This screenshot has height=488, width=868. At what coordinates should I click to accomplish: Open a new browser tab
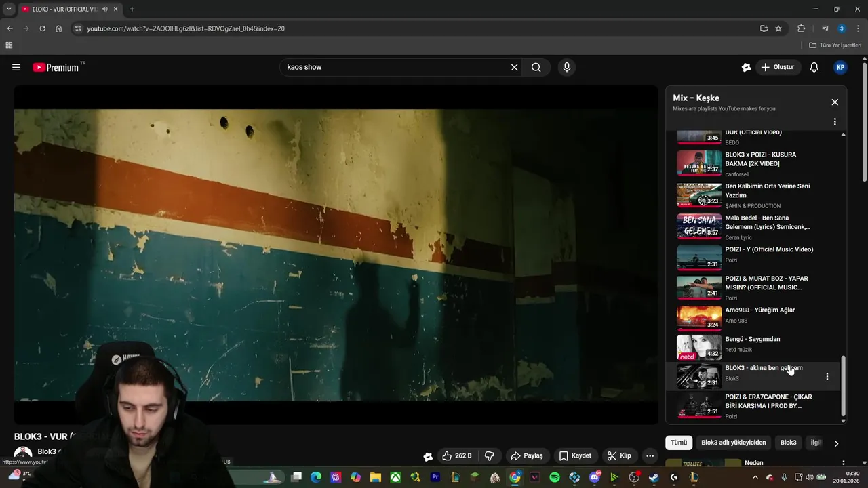[x=132, y=9]
